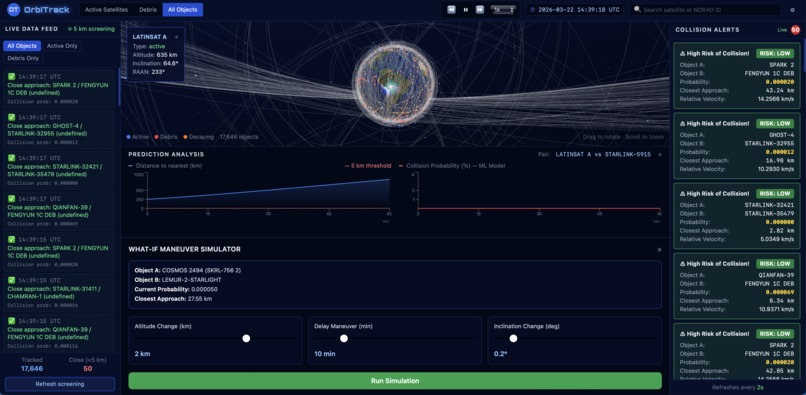Switch to Debris tab

click(148, 9)
